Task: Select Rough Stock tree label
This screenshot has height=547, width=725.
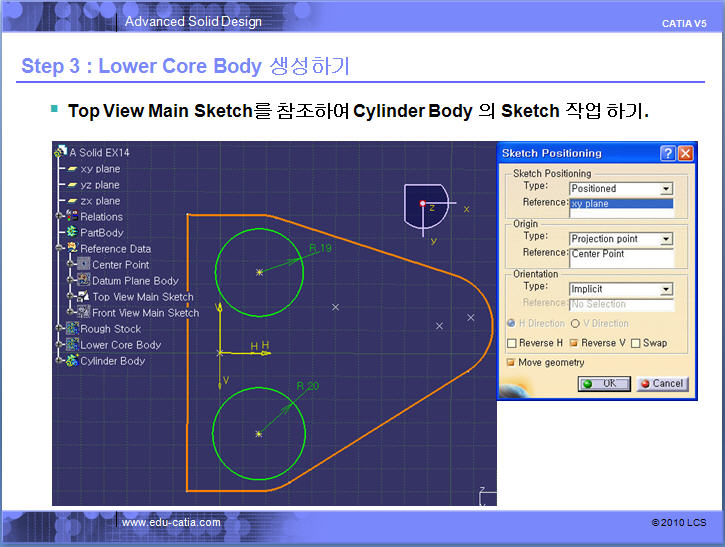Action: coord(111,329)
